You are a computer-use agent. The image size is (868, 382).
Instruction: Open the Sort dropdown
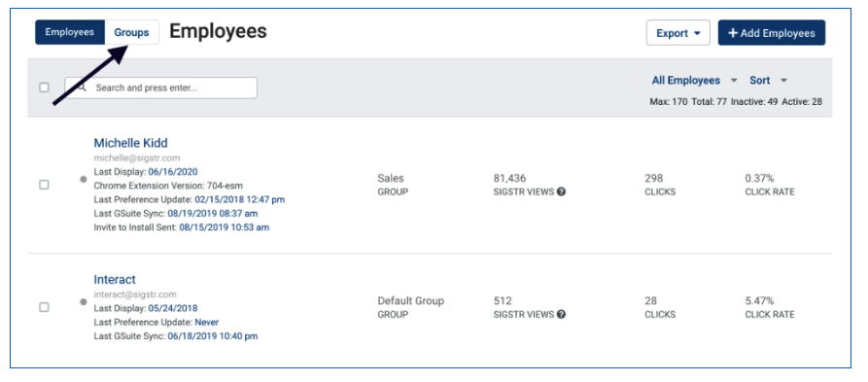click(768, 81)
